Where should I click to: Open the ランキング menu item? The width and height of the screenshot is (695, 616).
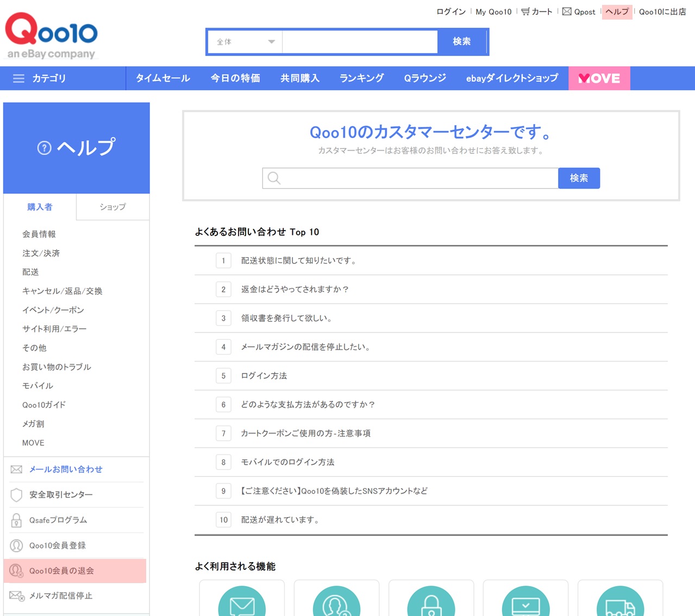[361, 78]
